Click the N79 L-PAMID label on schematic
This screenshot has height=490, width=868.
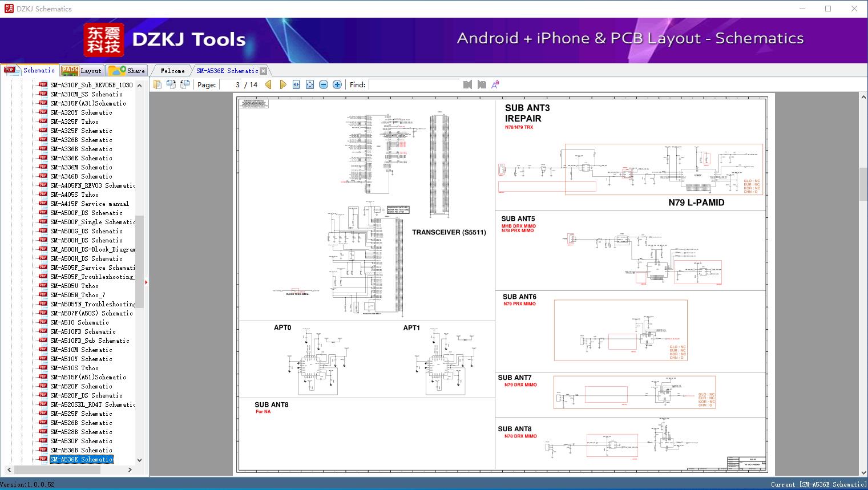coord(696,203)
